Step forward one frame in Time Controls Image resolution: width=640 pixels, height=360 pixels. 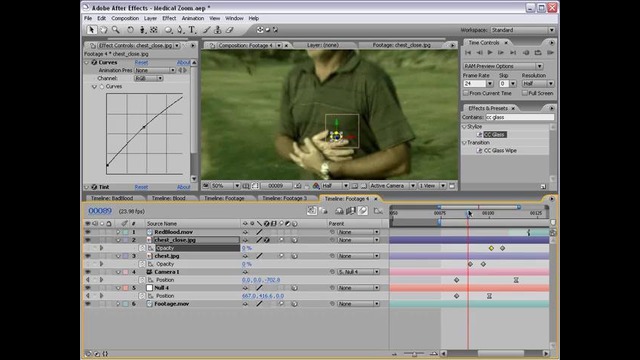pyautogui.click(x=501, y=53)
